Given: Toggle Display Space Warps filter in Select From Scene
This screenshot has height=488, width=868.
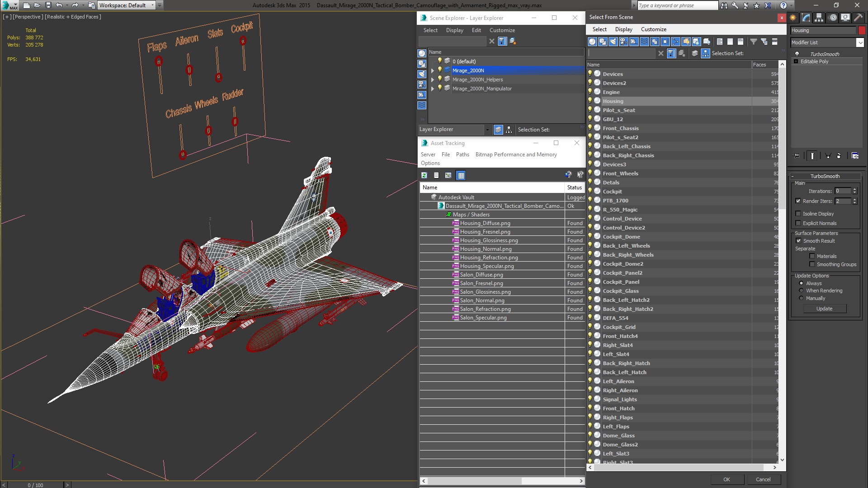Looking at the screenshot, I should [644, 42].
